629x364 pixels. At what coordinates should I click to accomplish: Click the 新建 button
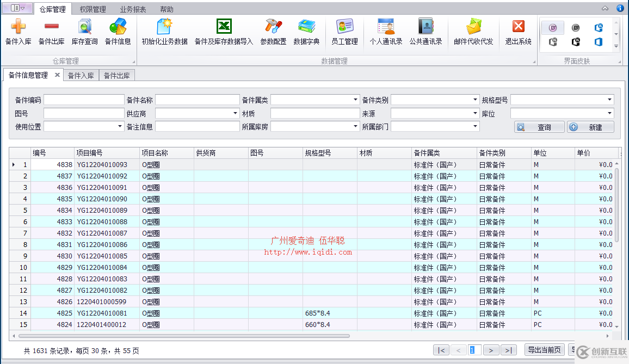click(x=590, y=127)
